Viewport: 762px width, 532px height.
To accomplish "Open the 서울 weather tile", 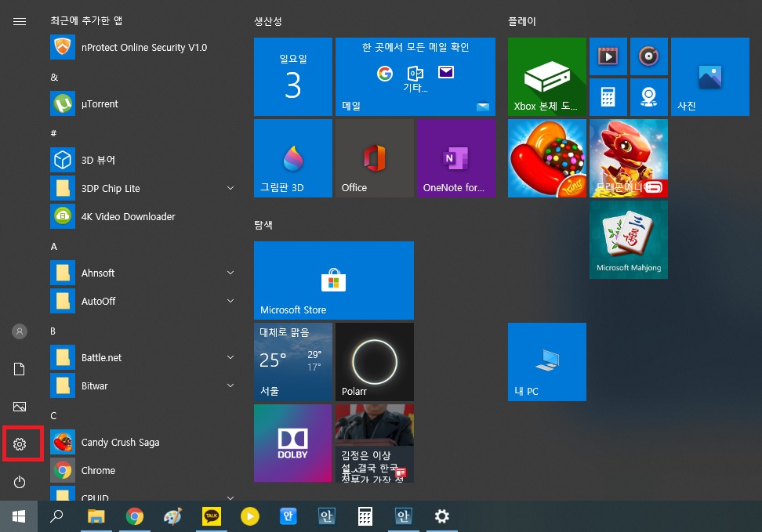I will tap(293, 362).
